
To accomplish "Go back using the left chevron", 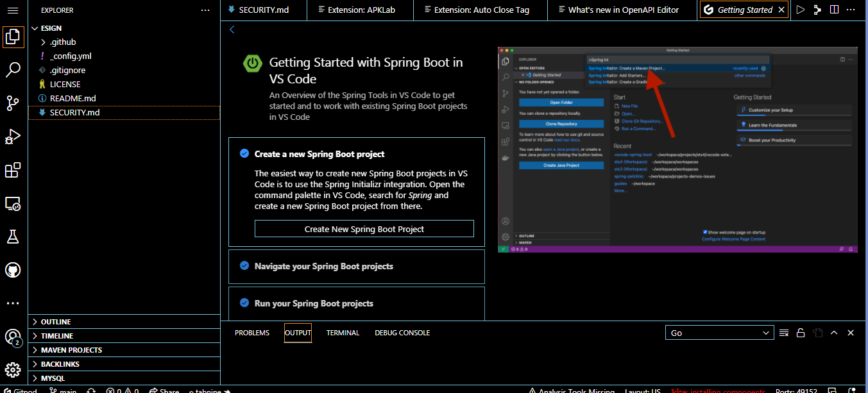I will pyautogui.click(x=232, y=29).
